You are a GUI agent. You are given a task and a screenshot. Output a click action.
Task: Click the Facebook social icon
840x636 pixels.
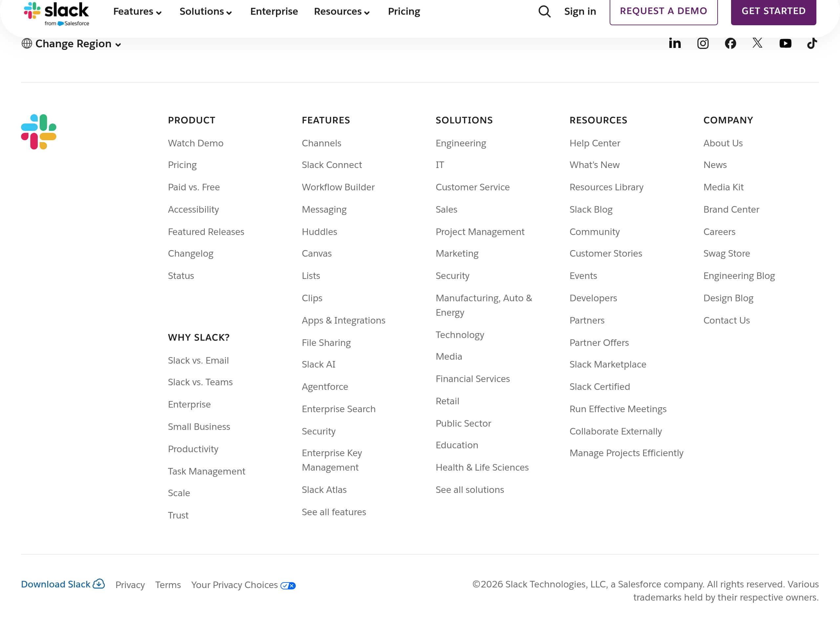pos(730,43)
